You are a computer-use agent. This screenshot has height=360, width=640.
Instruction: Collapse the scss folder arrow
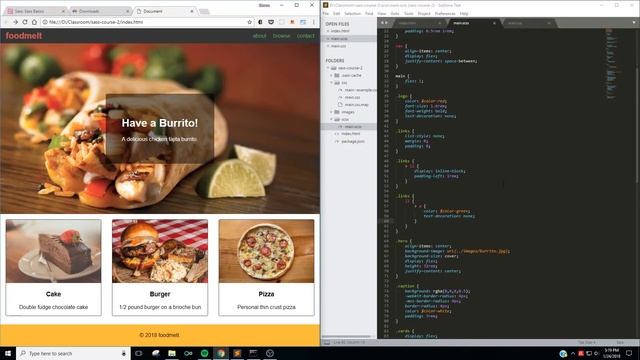click(331, 119)
